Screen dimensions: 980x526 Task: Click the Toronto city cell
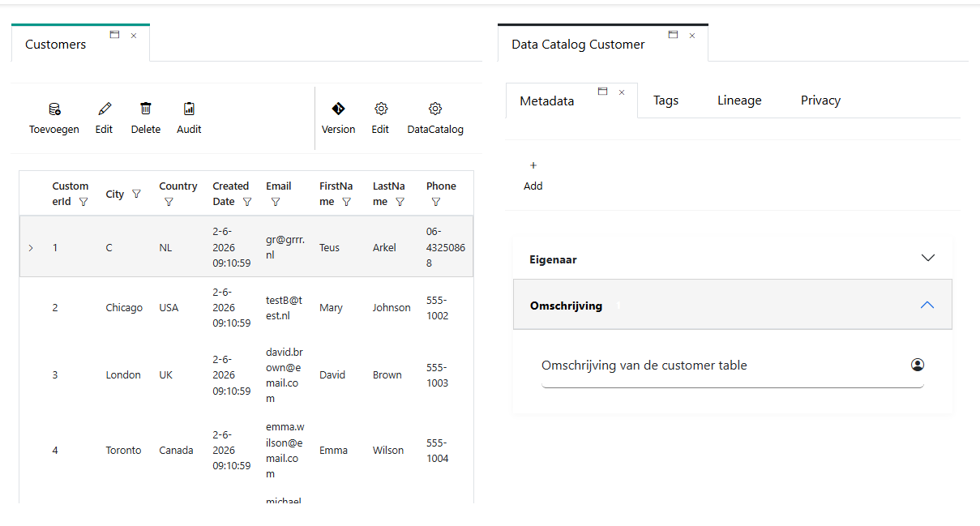123,451
